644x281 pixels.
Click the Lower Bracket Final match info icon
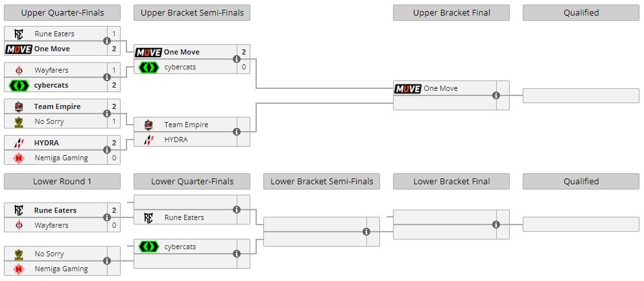point(496,225)
